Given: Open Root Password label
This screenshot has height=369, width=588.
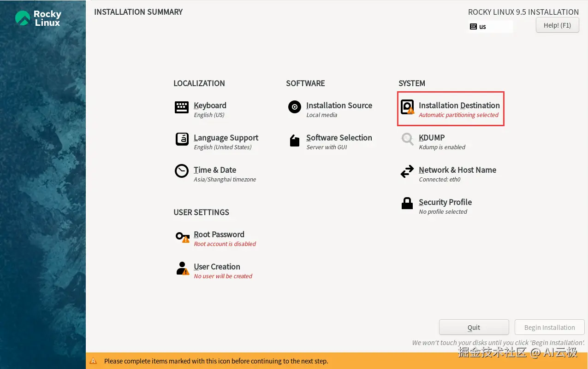Looking at the screenshot, I should 219,234.
